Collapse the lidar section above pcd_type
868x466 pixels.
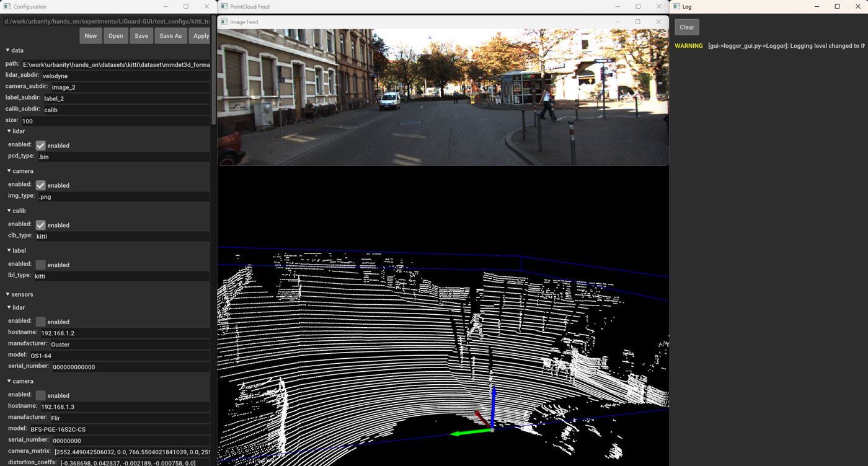point(9,131)
